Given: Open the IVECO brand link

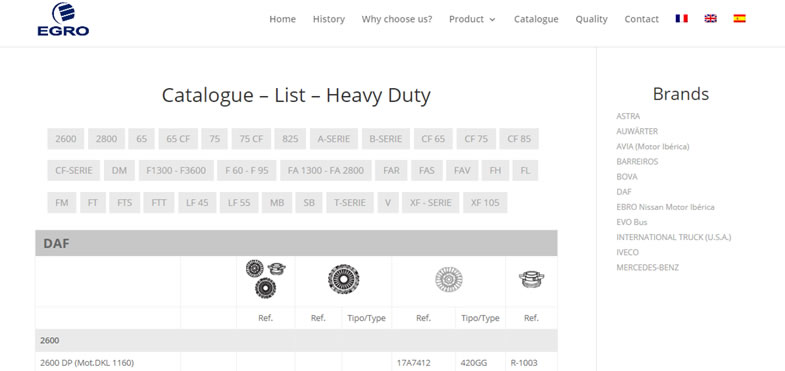Looking at the screenshot, I should 627,252.
